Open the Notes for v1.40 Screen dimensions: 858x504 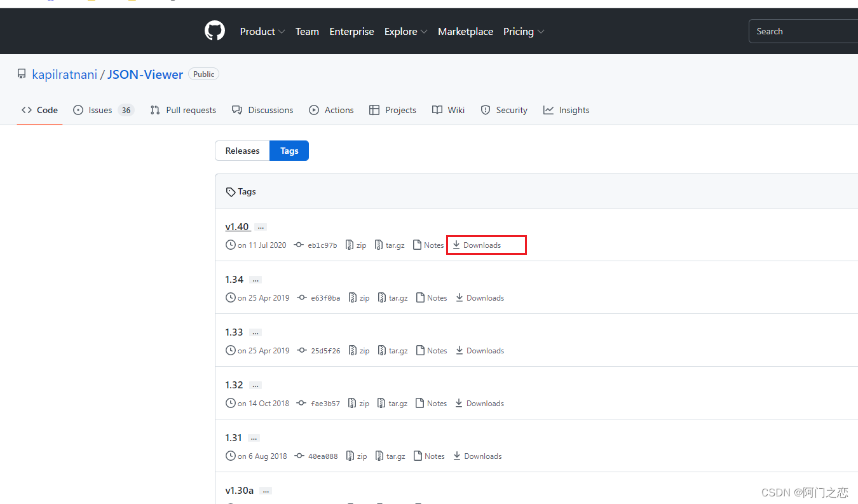coord(428,245)
